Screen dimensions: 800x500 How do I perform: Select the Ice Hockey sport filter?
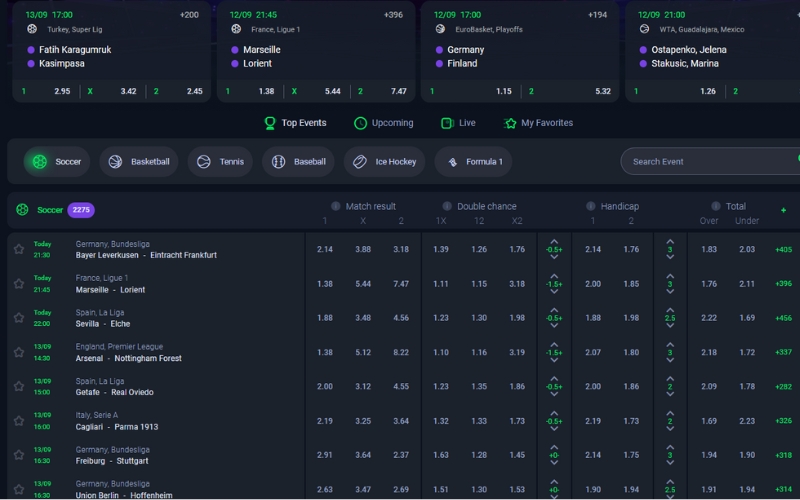[385, 162]
